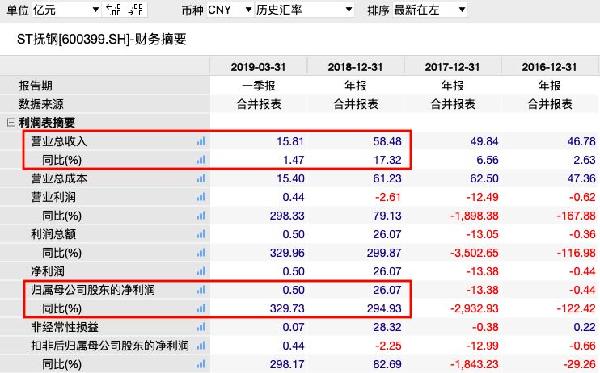Click chart icon for 扣非后归属母公司股东的净利润
Image resolution: width=600 pixels, height=373 pixels.
point(201,346)
